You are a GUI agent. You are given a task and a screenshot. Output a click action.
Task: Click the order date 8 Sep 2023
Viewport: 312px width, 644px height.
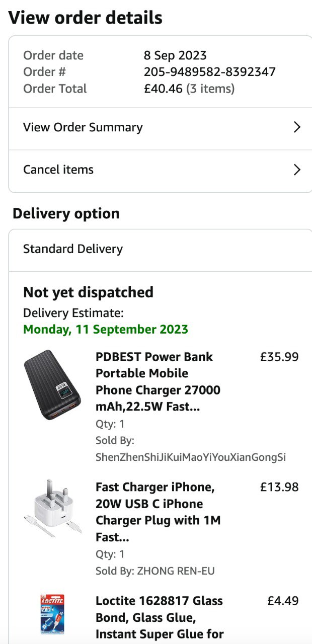coord(175,55)
